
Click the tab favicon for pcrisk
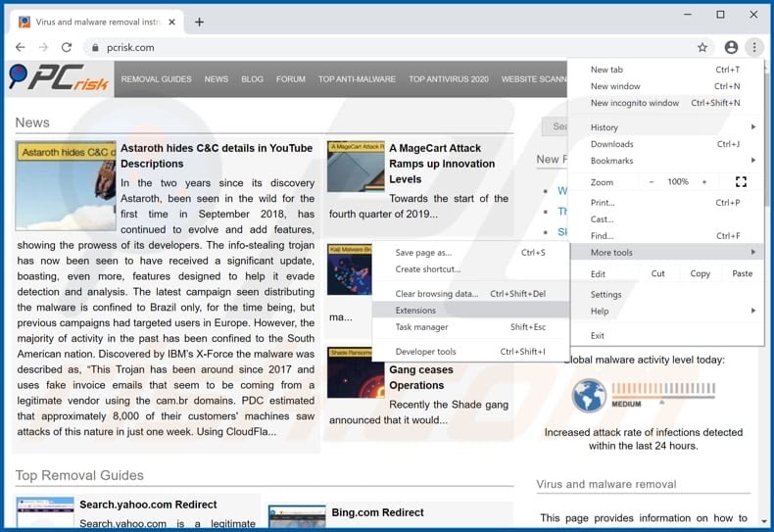(x=24, y=23)
